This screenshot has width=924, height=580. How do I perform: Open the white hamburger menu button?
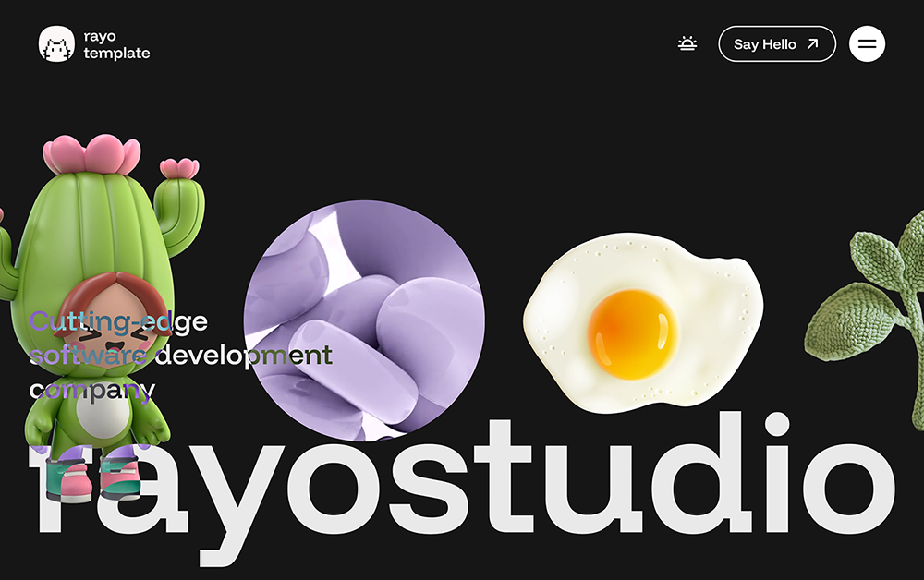coord(867,43)
